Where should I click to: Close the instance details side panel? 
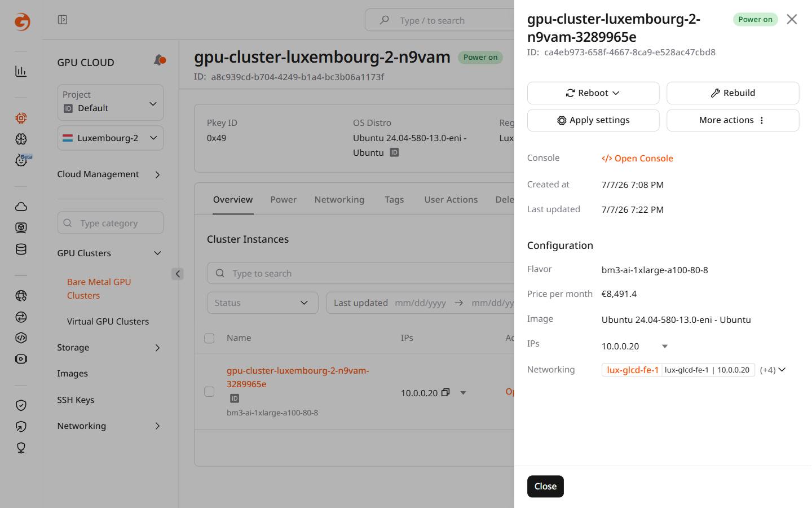792,19
